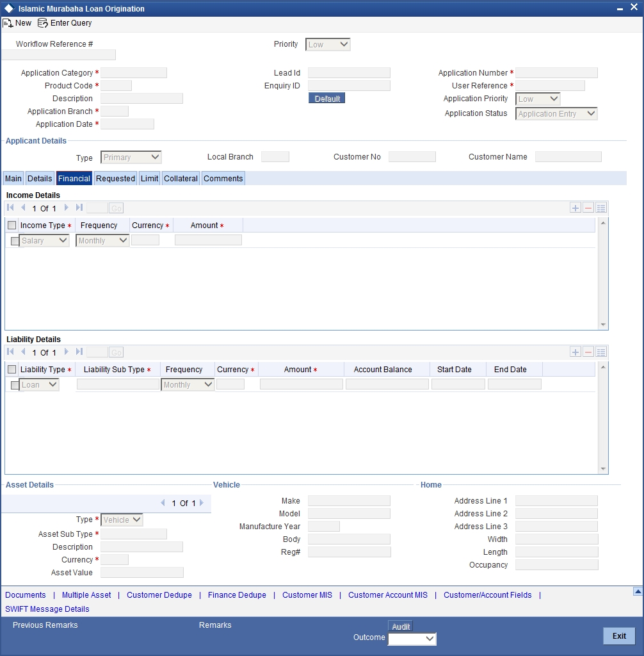Click the New record icon
This screenshot has height=656, width=644.
click(8, 23)
